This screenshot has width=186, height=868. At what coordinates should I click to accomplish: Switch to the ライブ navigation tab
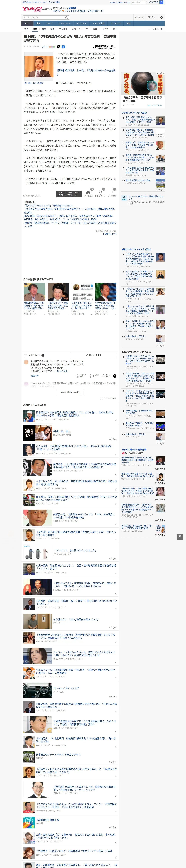pos(49,24)
